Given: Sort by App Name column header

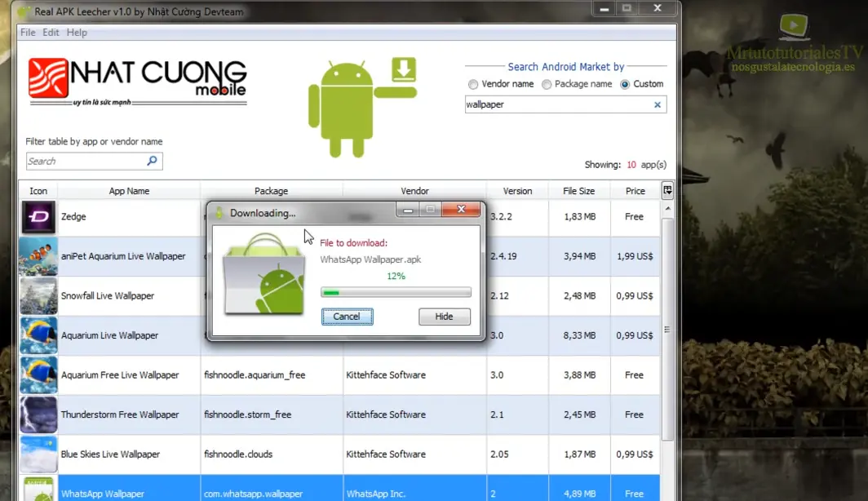Looking at the screenshot, I should [x=129, y=191].
